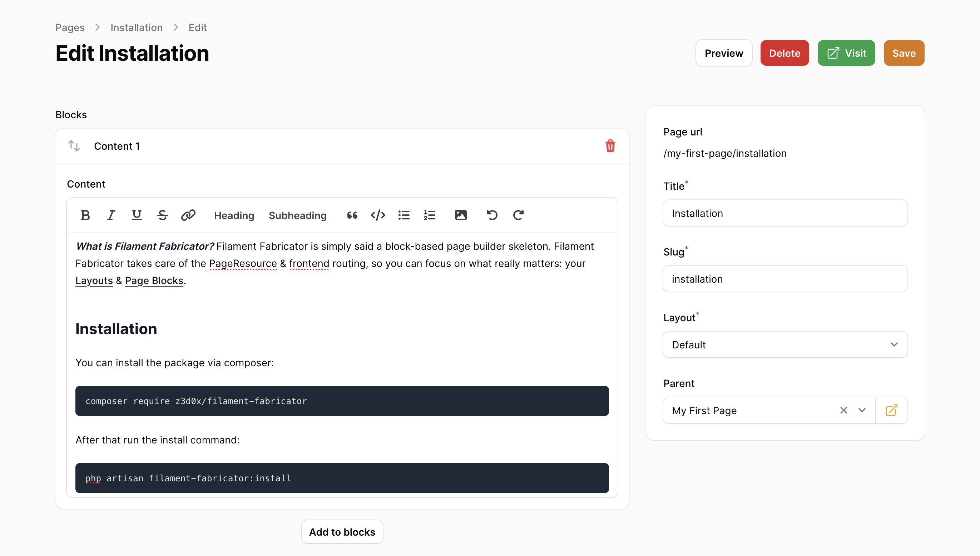The height and width of the screenshot is (556, 980).
Task: Open the Layout dropdown
Action: click(785, 344)
